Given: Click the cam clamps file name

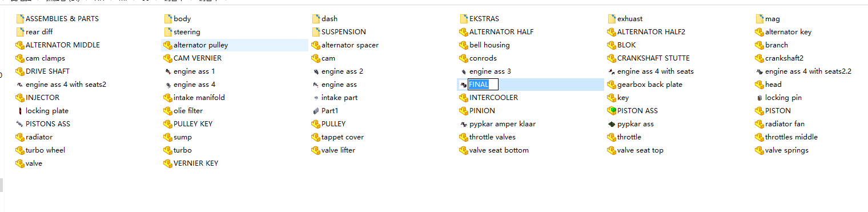Looking at the screenshot, I should (45, 58).
